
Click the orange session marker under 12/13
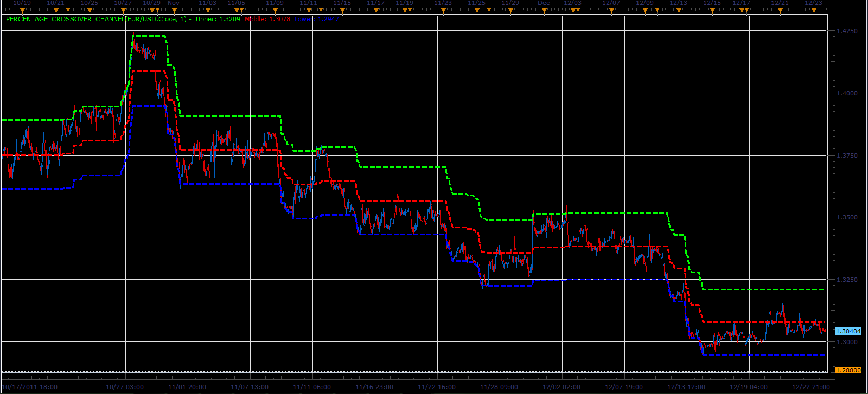[679, 11]
